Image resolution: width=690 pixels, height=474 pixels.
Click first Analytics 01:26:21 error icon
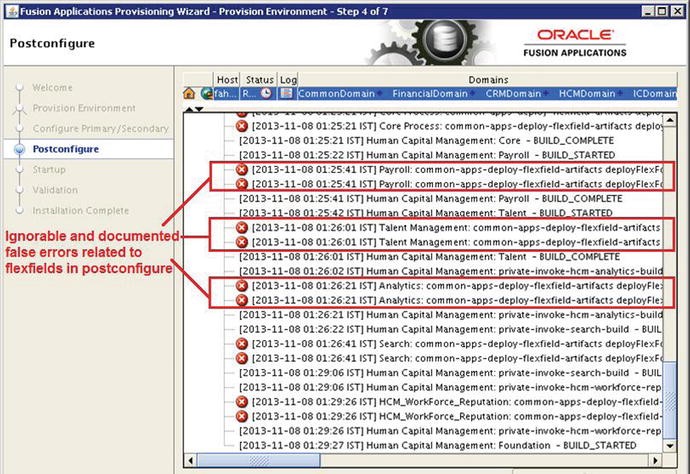click(x=242, y=286)
